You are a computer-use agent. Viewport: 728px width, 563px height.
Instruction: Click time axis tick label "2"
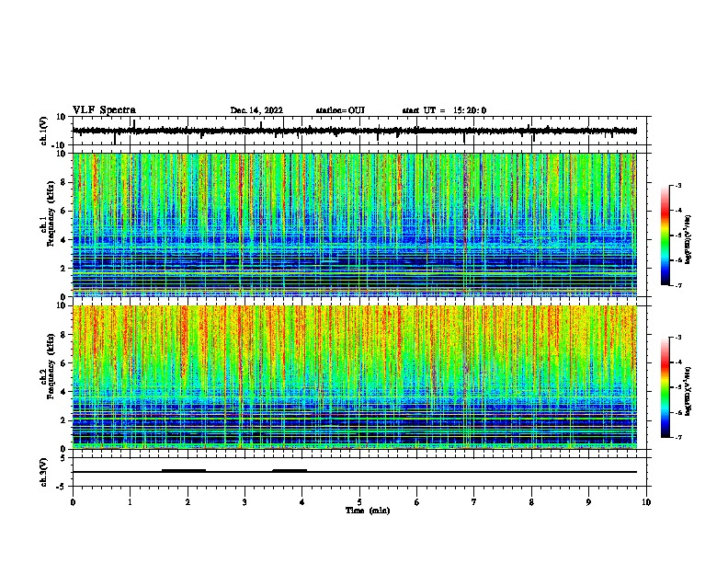[188, 502]
